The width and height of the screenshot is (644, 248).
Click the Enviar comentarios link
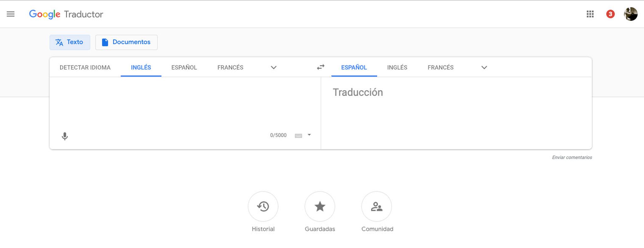[571, 157]
